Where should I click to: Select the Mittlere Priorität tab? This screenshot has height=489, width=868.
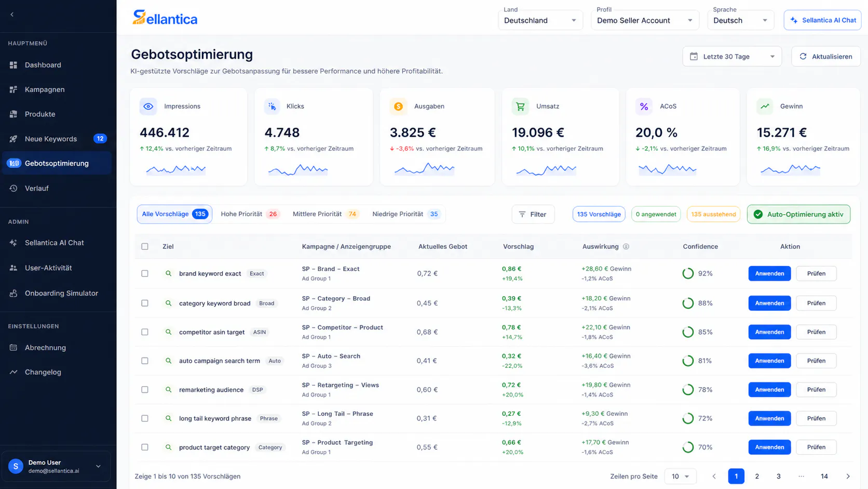[x=325, y=214]
